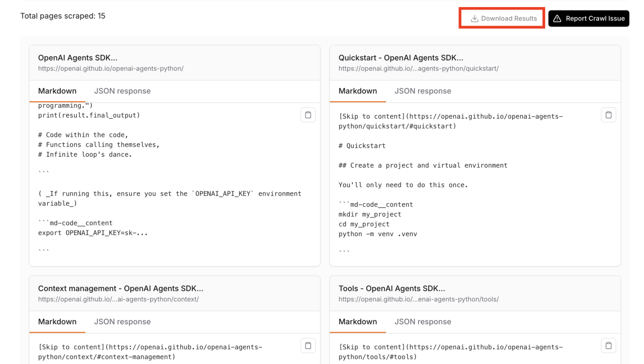Click the copy icon on the OpenAI Agents SDK card
The image size is (644, 364).
pyautogui.click(x=308, y=115)
